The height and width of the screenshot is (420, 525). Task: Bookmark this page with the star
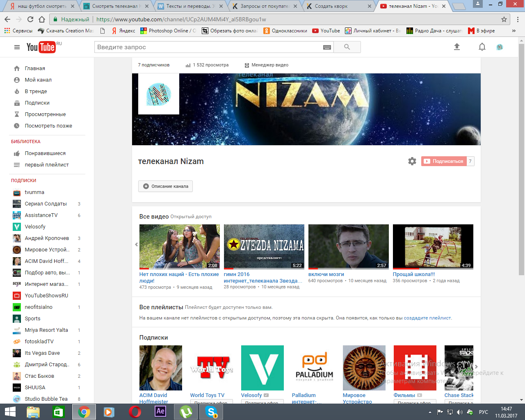[504, 19]
